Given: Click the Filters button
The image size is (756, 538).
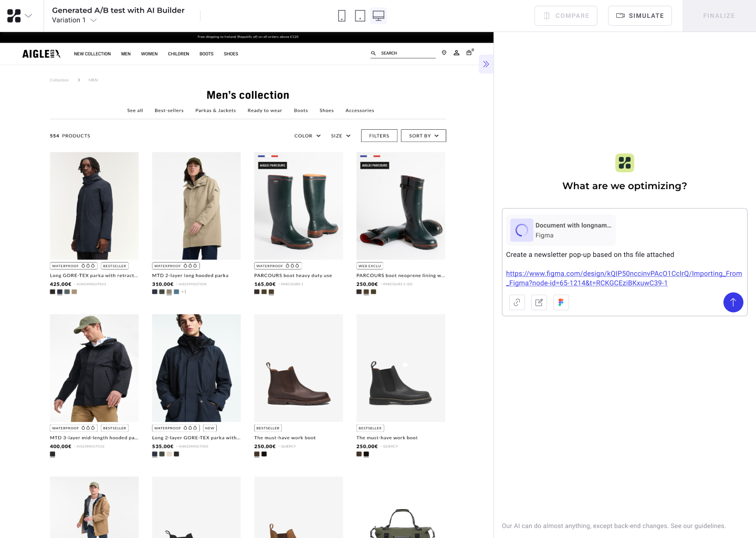Looking at the screenshot, I should pos(379,136).
